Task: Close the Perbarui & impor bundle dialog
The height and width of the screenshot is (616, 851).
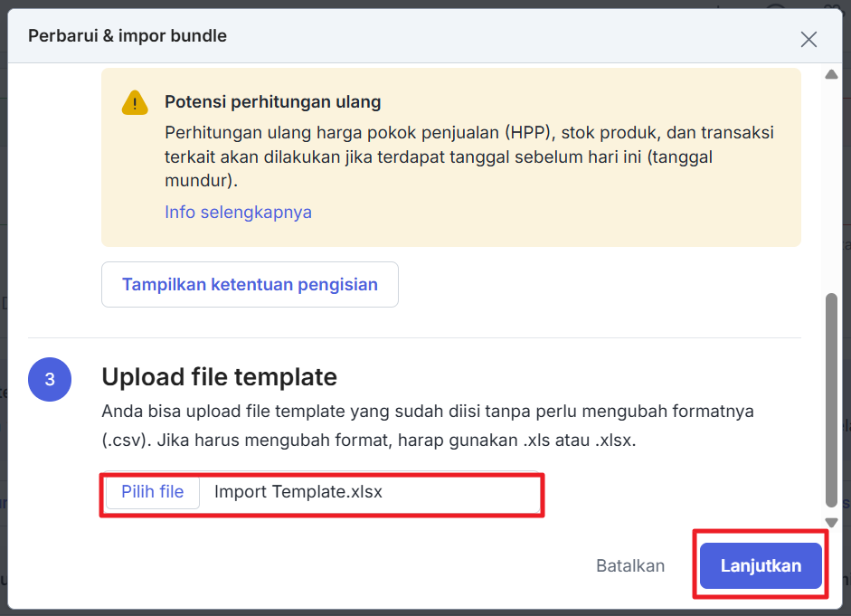Action: click(x=808, y=39)
